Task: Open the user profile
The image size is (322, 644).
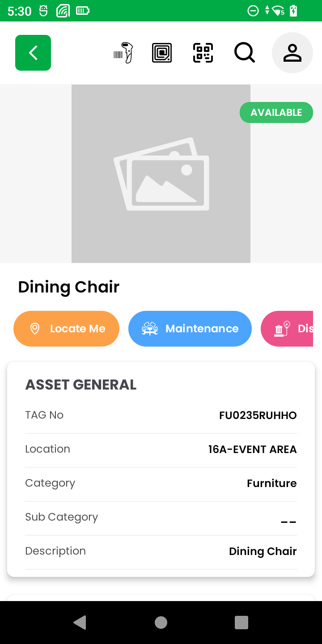Action: tap(292, 53)
